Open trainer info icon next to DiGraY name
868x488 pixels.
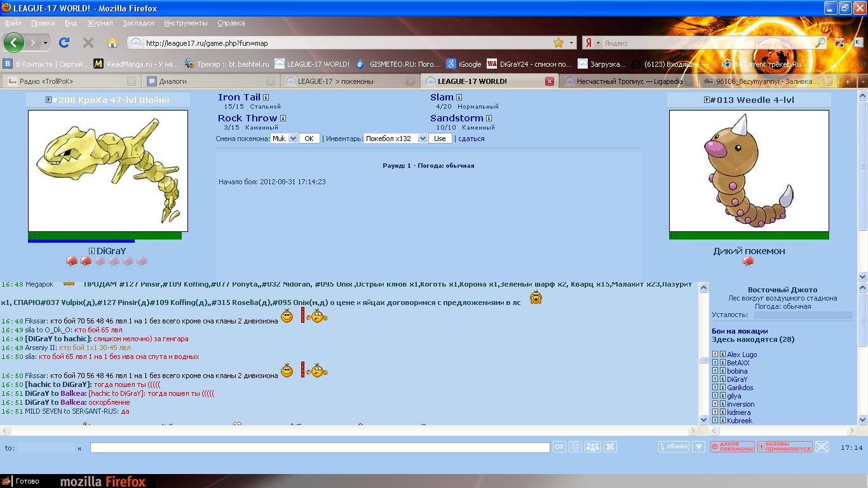(x=92, y=251)
